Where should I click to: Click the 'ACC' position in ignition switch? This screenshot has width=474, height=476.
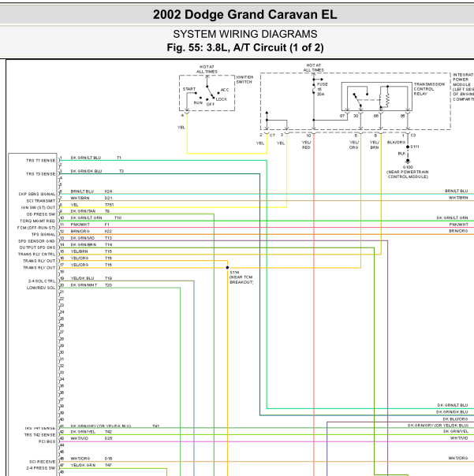225,90
